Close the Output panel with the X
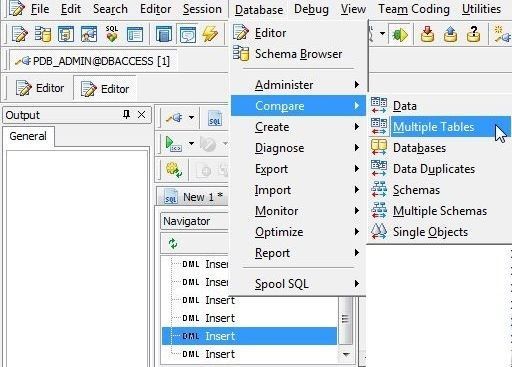The image size is (512, 367). 141,115
